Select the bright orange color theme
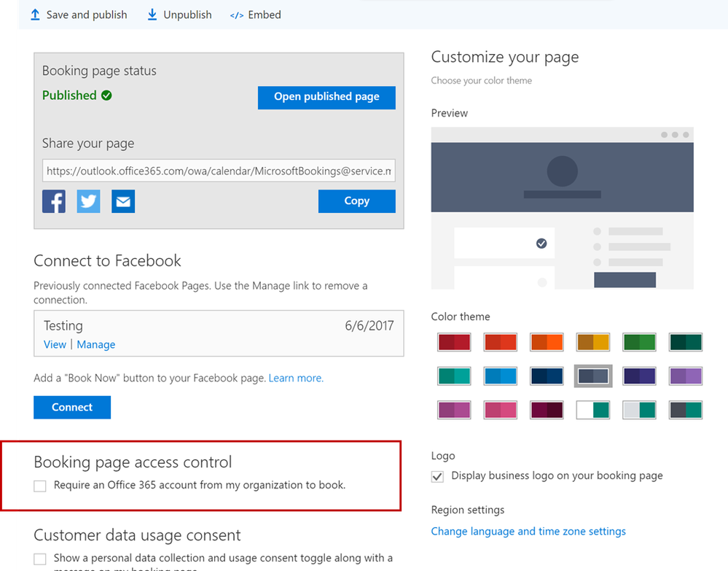 tap(547, 343)
